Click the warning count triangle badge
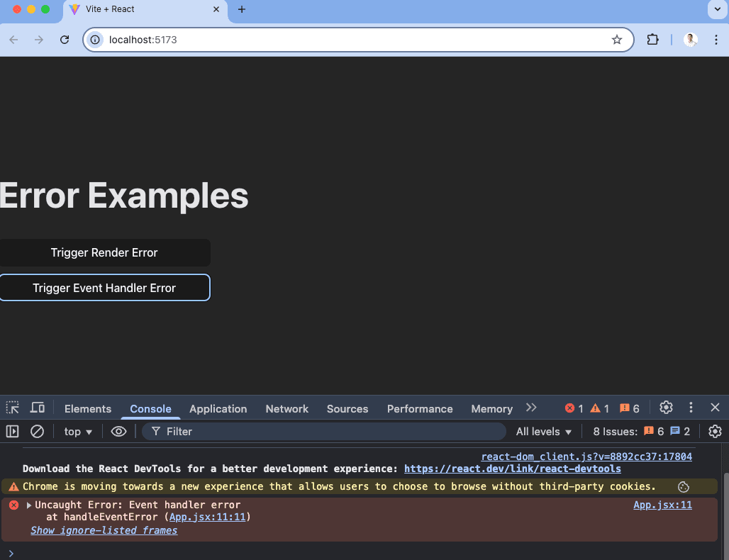 600,408
